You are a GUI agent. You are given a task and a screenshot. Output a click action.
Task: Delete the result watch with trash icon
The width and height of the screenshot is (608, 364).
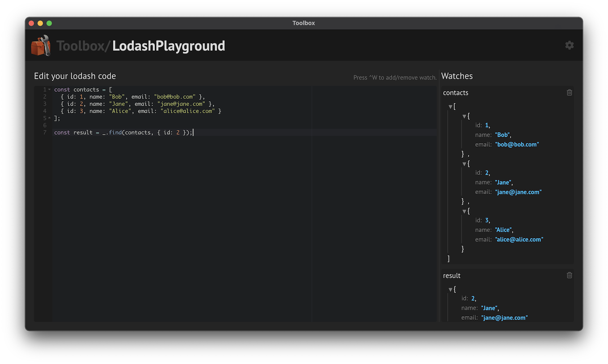[569, 275]
